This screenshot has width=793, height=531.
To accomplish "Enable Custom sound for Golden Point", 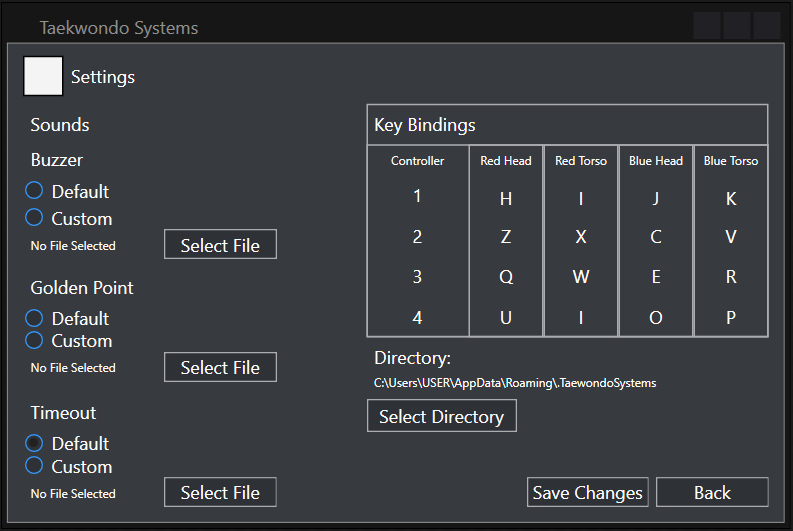I will pyautogui.click(x=35, y=341).
